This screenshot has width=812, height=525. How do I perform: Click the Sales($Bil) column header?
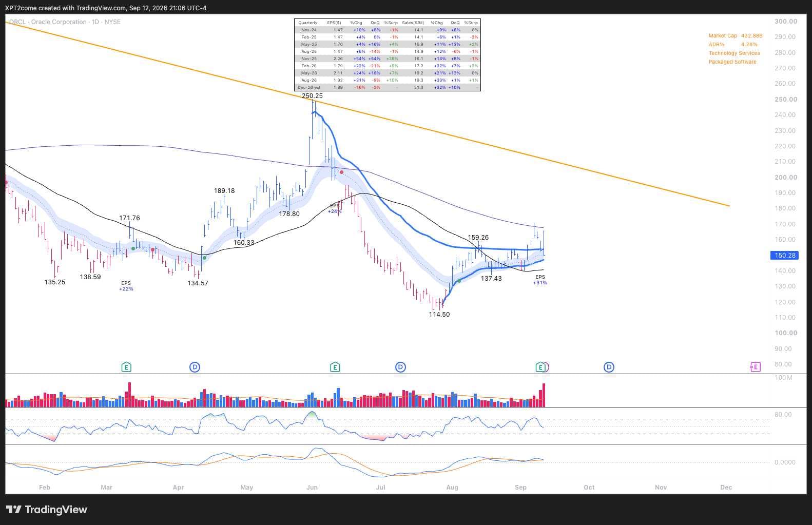coord(413,23)
